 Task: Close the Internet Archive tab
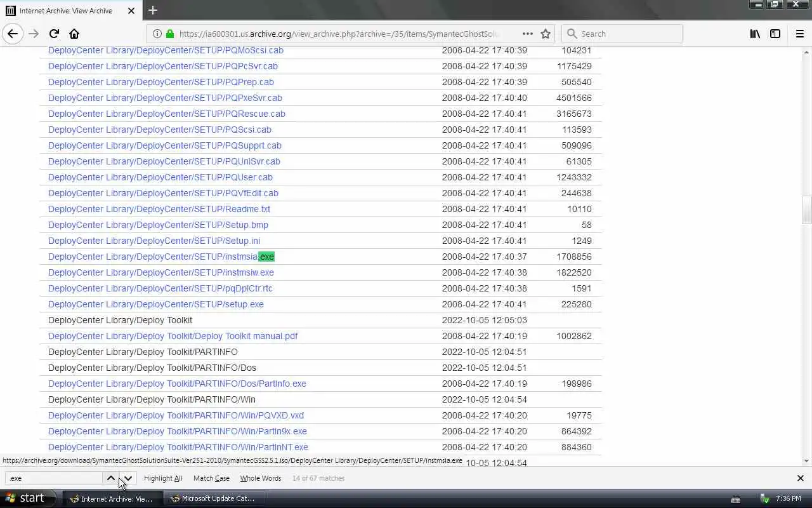click(x=131, y=11)
